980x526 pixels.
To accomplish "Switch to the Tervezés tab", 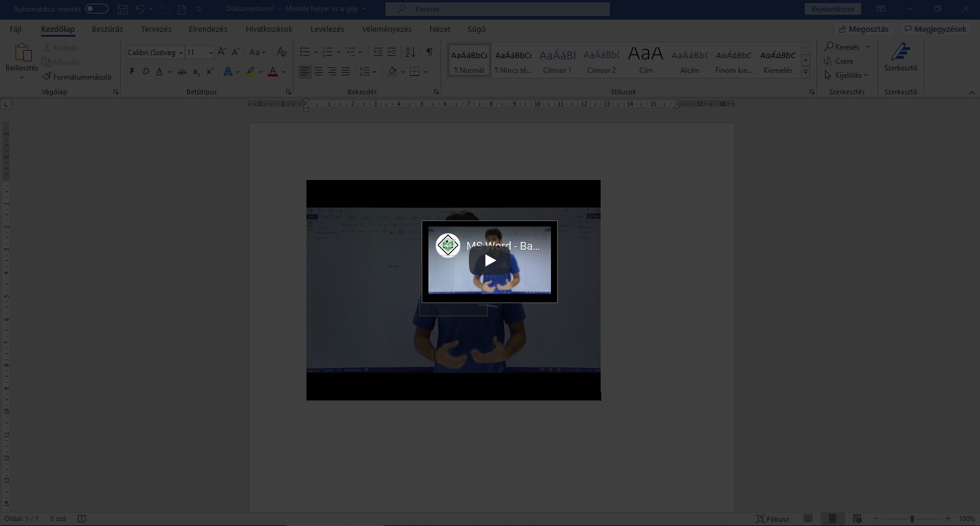I will tap(156, 29).
